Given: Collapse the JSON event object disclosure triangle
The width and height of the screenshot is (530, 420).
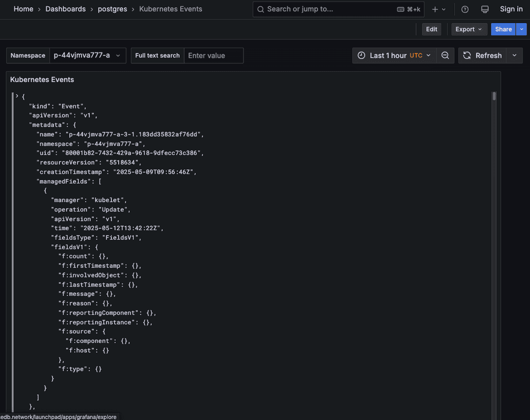Looking at the screenshot, I should pyautogui.click(x=16, y=96).
